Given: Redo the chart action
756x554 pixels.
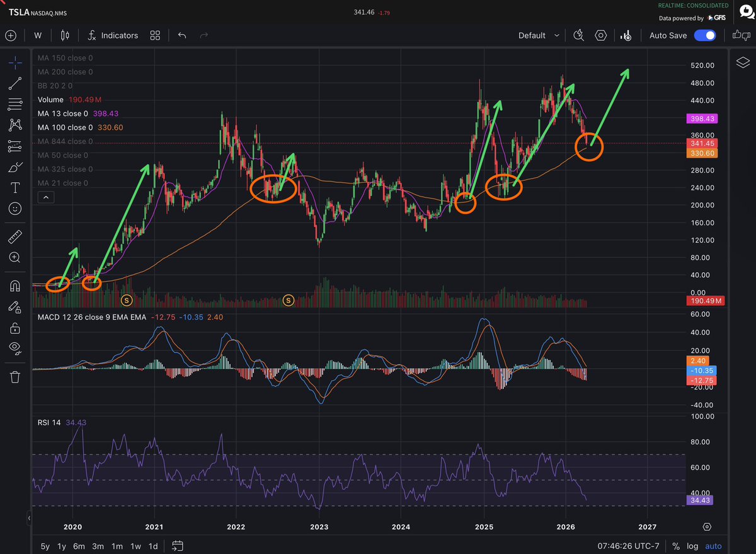Looking at the screenshot, I should click(x=203, y=35).
